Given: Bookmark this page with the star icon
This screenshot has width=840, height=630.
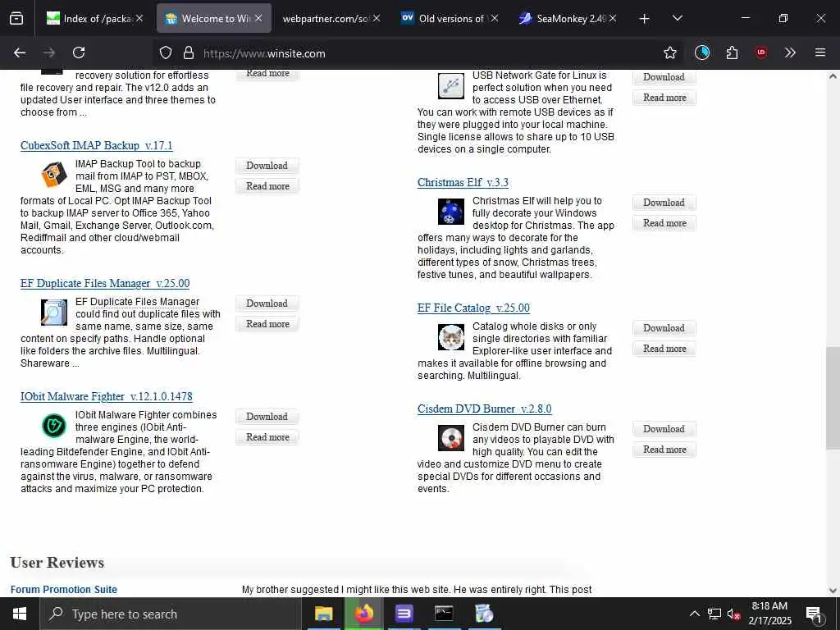Looking at the screenshot, I should pyautogui.click(x=669, y=52).
